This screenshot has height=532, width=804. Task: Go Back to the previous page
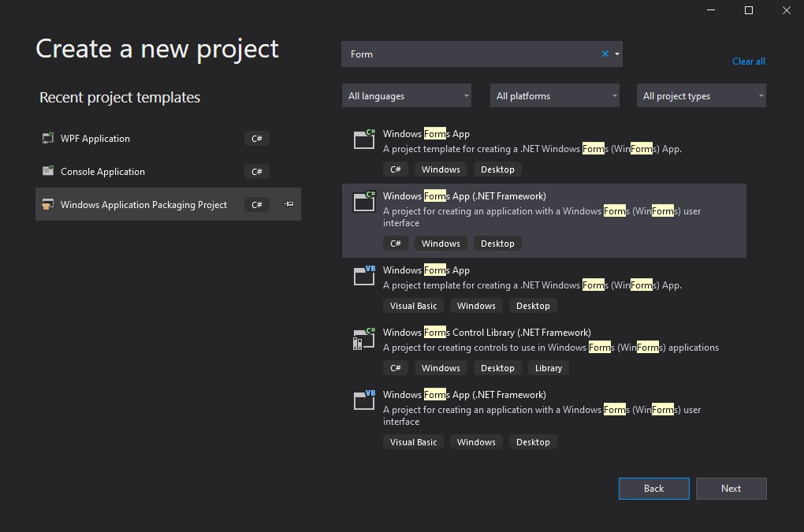653,489
